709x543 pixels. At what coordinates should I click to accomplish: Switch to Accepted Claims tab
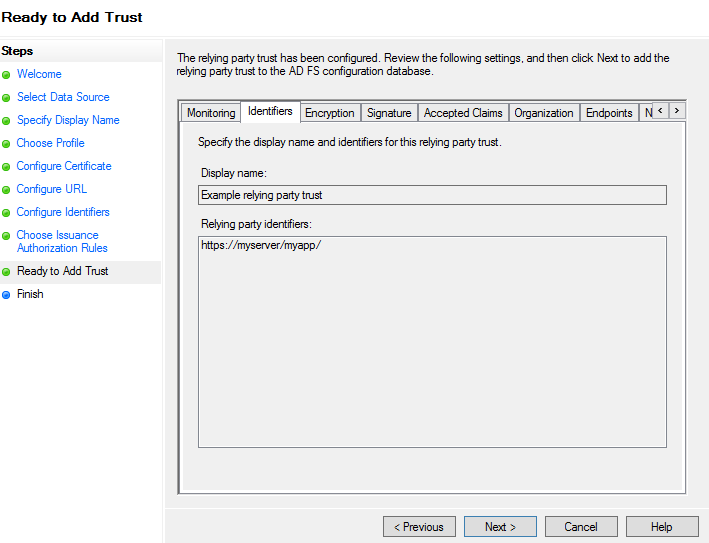463,113
